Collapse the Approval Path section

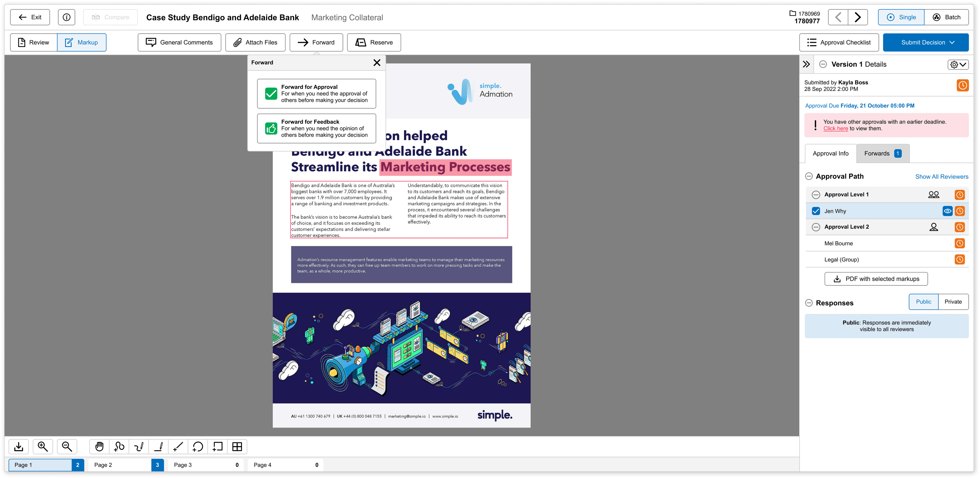pos(809,176)
